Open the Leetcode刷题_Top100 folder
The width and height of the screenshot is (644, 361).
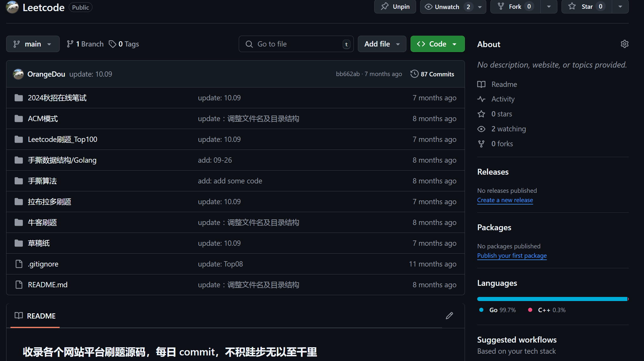pos(62,139)
